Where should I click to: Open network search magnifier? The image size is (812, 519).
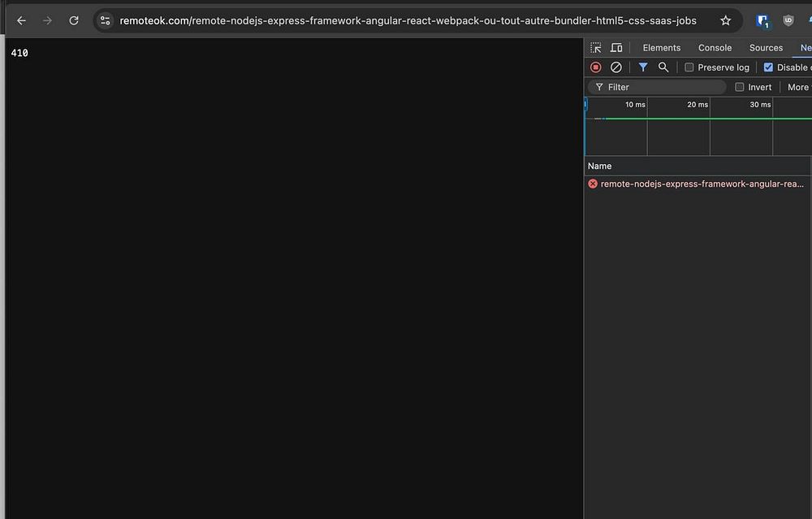pos(663,67)
